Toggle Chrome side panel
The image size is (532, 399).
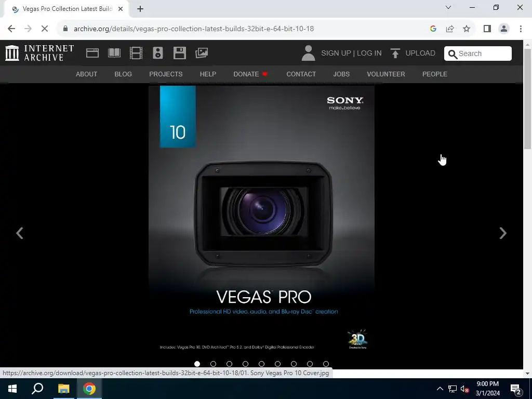pos(487,29)
